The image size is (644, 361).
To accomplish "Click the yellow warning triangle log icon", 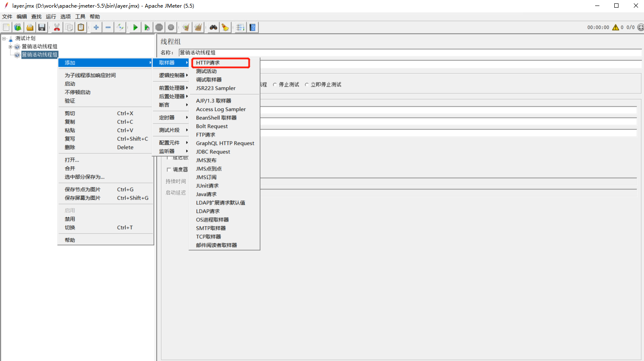I will (616, 27).
